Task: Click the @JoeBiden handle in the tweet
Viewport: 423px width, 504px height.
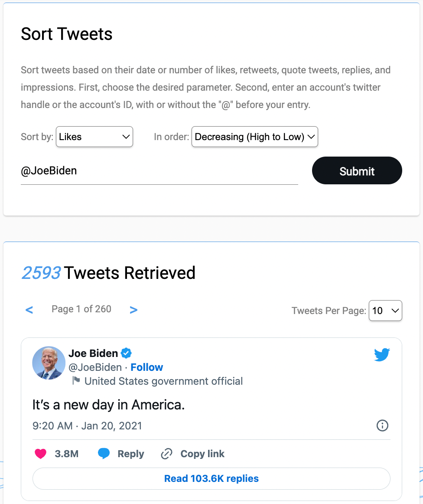Action: point(95,367)
